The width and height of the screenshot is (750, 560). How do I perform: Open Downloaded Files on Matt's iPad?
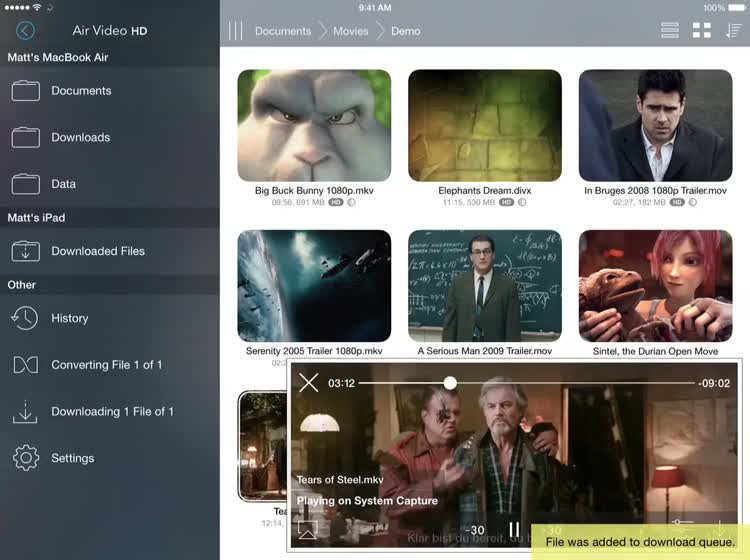coord(110,251)
